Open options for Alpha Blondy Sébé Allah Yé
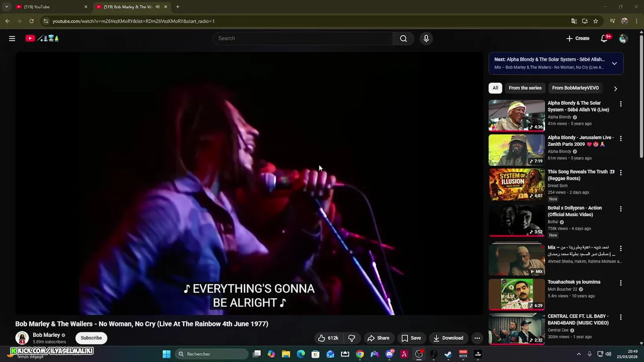 620,104
